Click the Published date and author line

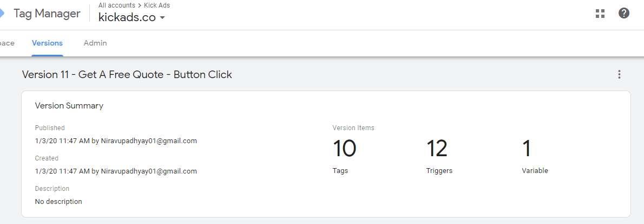tap(116, 141)
